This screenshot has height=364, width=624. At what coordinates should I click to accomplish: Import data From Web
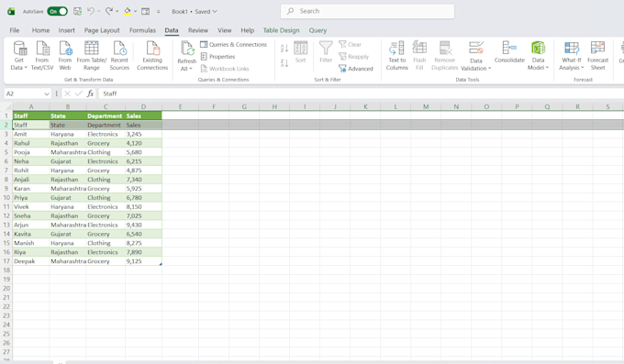tap(65, 56)
